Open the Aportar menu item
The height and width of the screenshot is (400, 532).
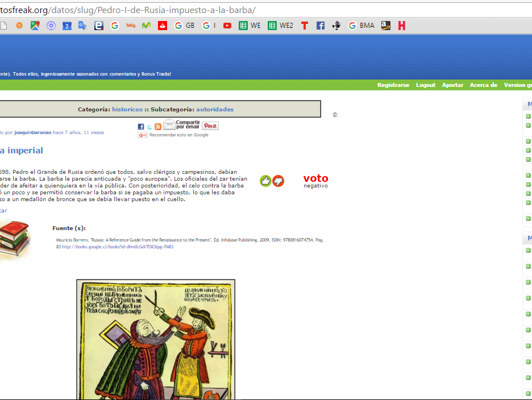(x=452, y=85)
